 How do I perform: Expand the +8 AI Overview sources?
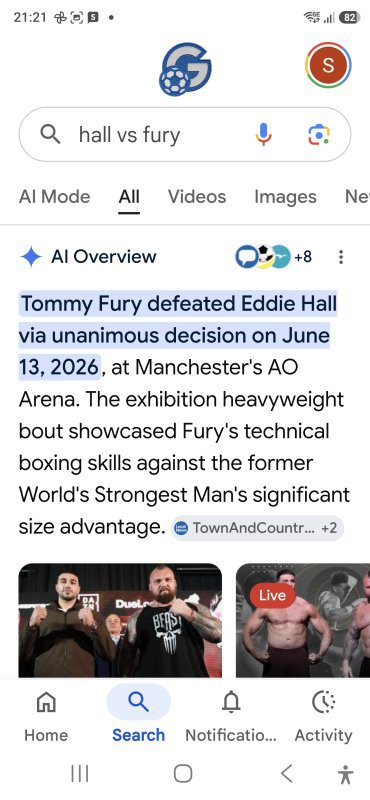click(274, 257)
